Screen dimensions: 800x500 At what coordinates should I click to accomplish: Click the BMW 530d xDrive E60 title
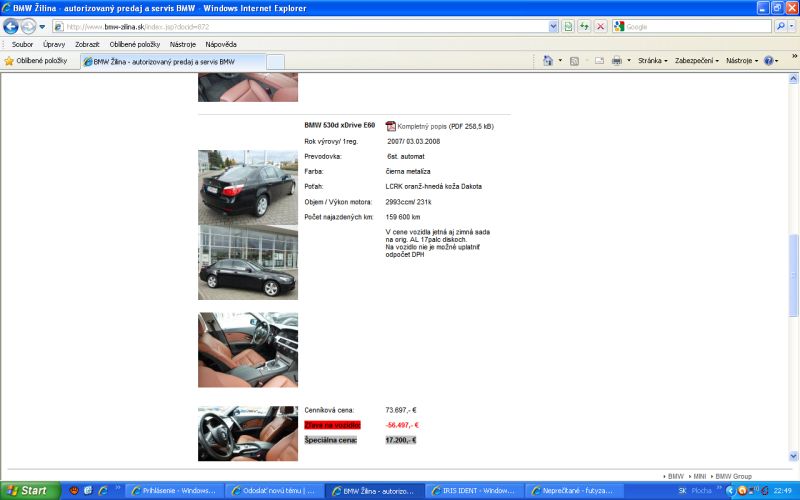click(x=339, y=125)
